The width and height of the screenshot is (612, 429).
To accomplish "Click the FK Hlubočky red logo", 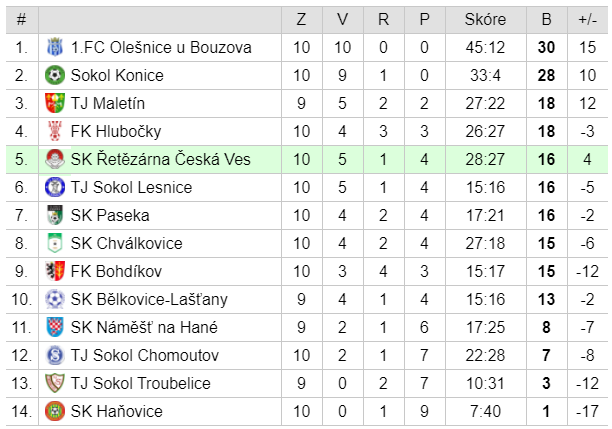I will pos(55,131).
